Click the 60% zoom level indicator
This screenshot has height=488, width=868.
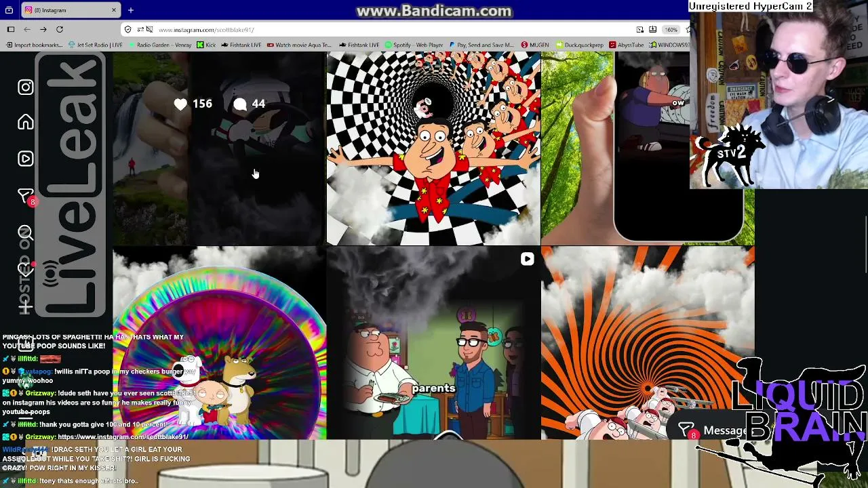tap(671, 29)
